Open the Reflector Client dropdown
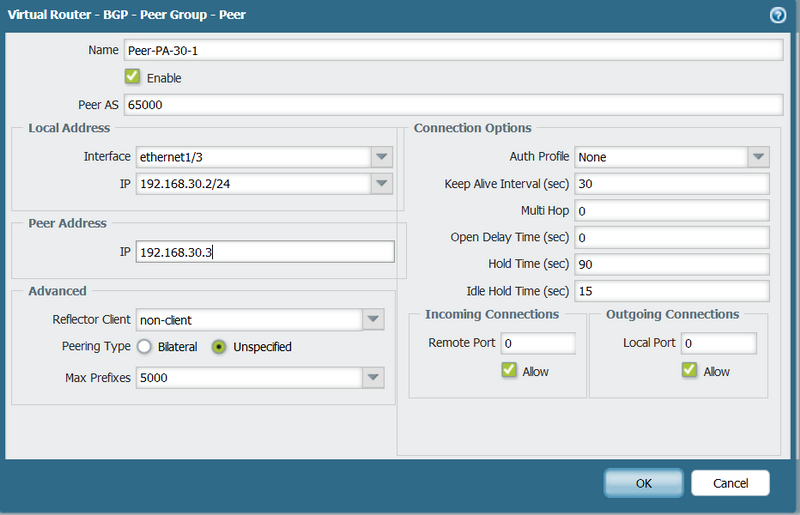800x515 pixels. click(x=372, y=320)
